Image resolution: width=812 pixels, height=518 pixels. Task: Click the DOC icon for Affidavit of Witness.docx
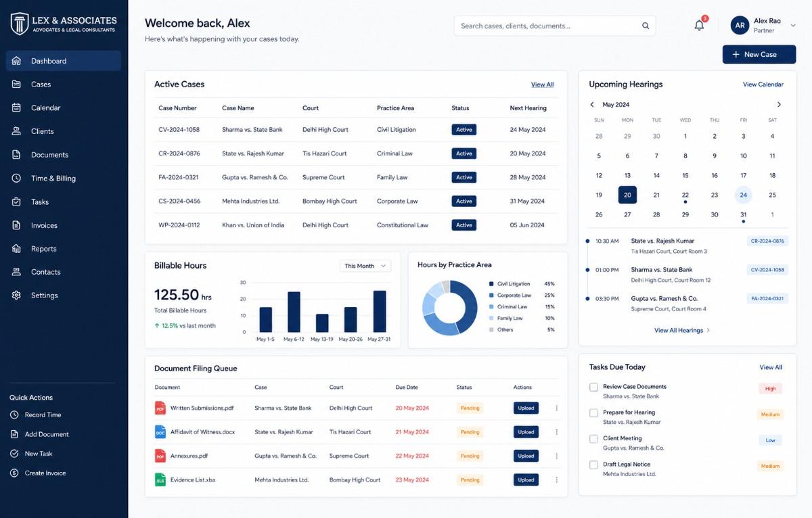[160, 432]
